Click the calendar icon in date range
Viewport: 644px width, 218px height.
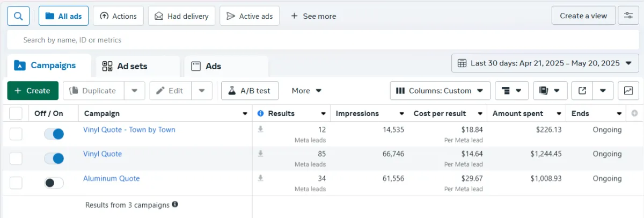[x=462, y=63]
